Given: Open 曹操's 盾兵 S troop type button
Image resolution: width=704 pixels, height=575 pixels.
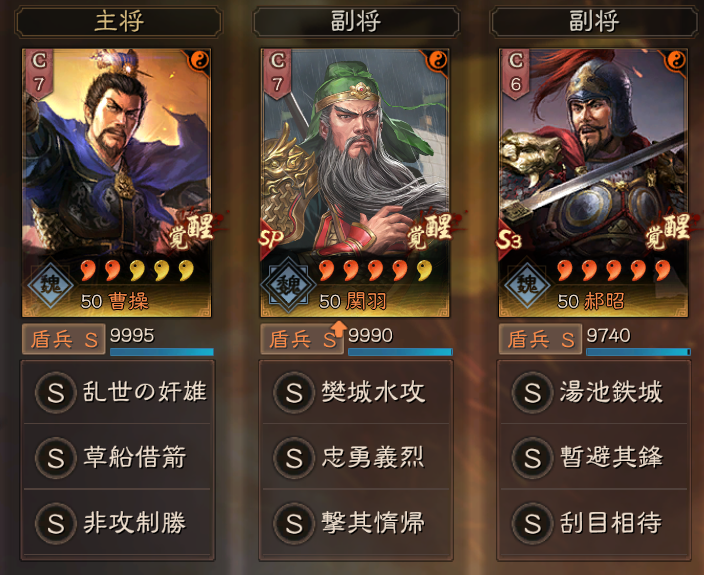Looking at the screenshot, I should (x=64, y=339).
